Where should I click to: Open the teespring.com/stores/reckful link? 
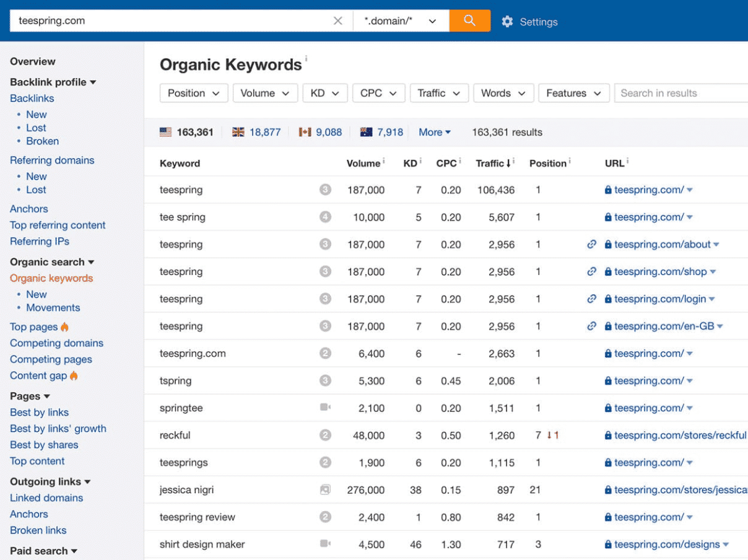coord(680,435)
